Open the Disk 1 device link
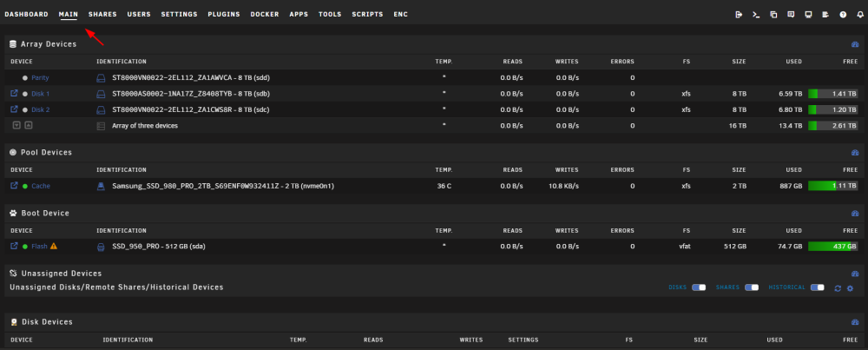The height and width of the screenshot is (350, 868). pos(41,94)
